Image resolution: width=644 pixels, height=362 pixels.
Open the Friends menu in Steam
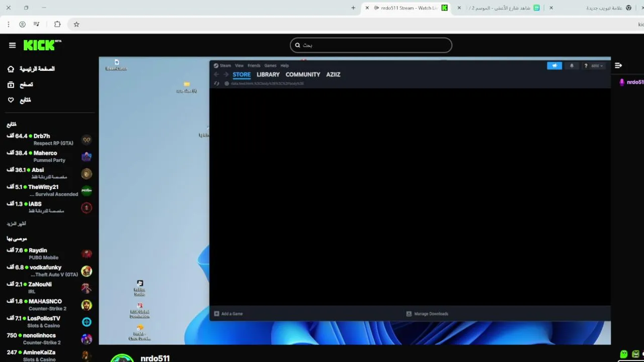point(254,66)
